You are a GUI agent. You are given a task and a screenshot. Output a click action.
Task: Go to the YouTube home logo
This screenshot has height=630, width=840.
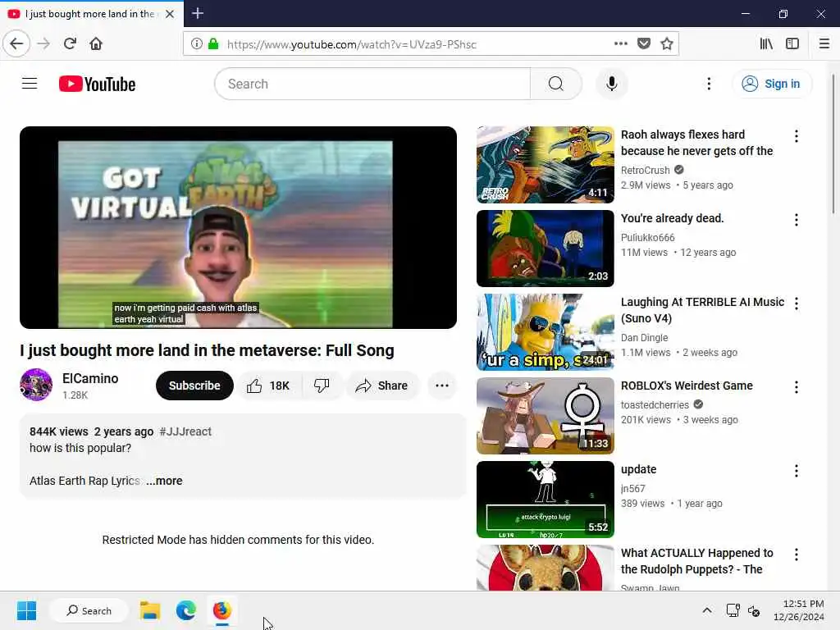97,84
